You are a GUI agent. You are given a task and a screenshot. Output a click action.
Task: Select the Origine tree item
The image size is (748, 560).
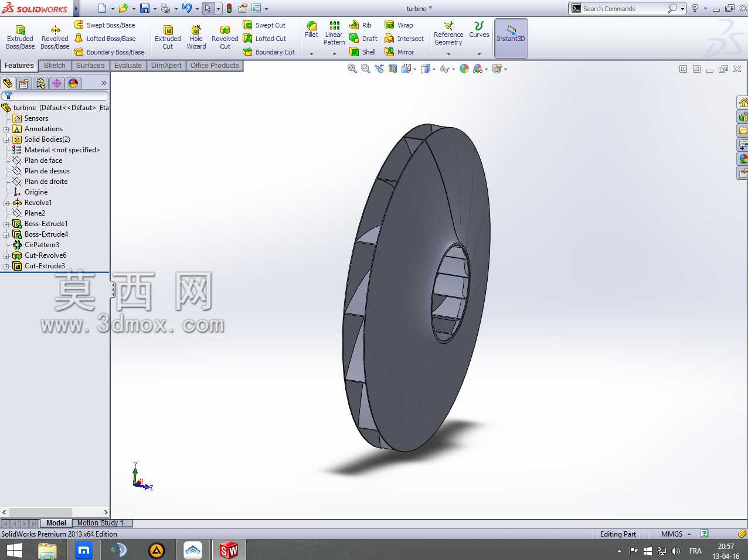[36, 192]
